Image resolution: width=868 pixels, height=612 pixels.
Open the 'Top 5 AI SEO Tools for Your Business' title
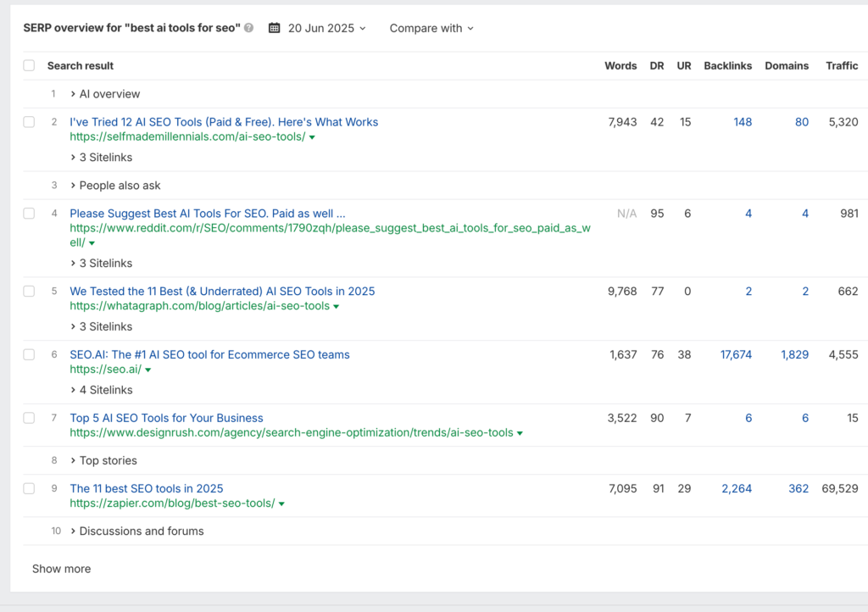tap(166, 419)
